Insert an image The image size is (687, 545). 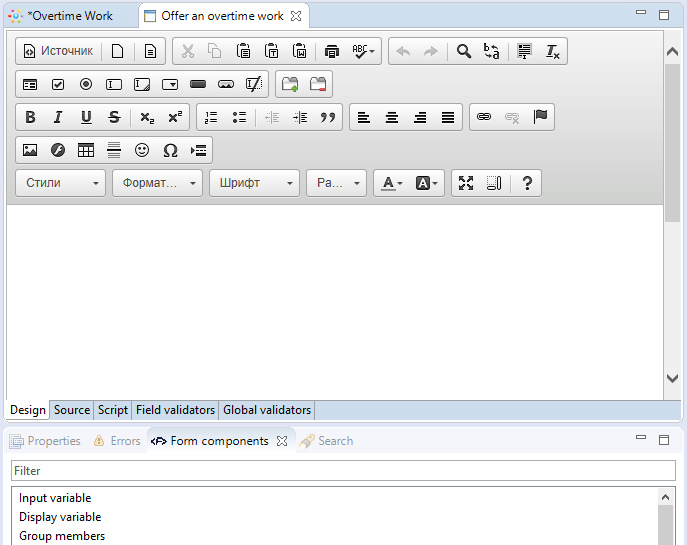click(x=30, y=150)
